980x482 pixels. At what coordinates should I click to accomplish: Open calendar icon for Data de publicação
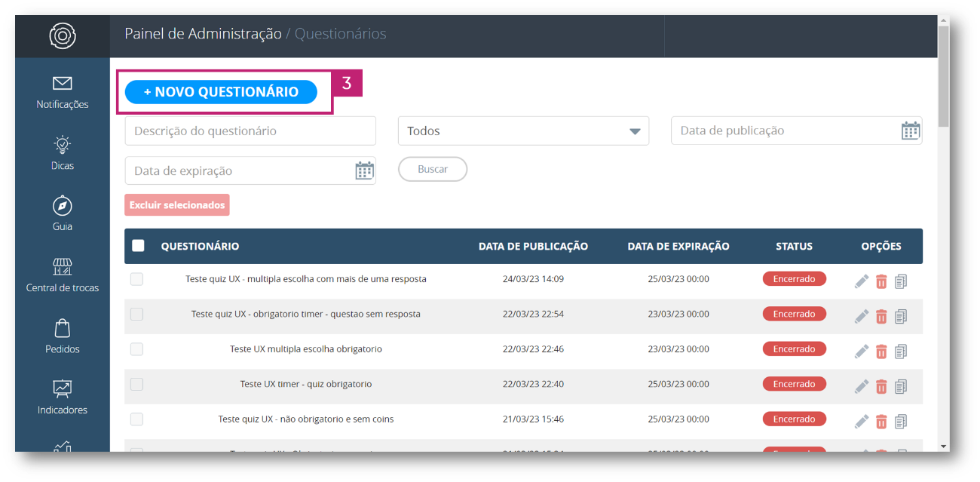911,130
